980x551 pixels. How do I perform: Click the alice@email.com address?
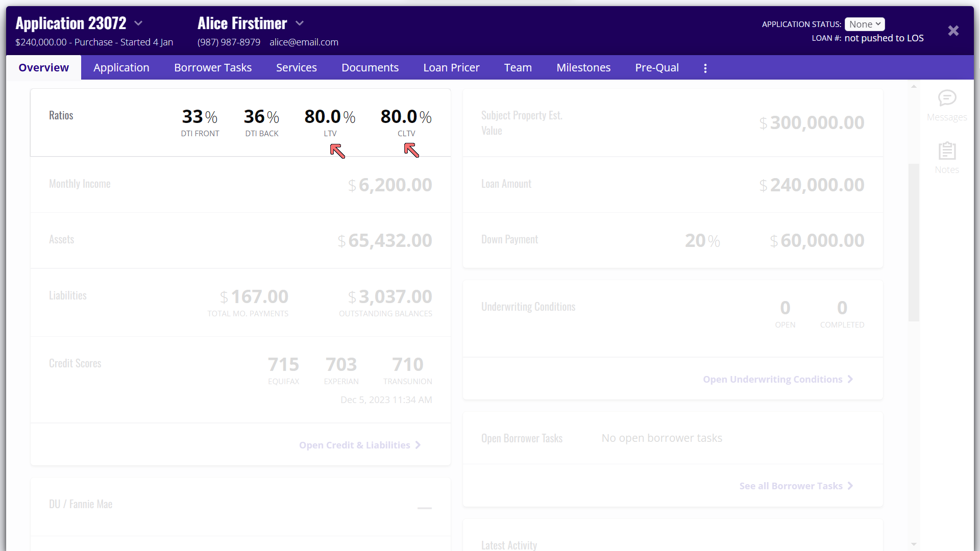[x=304, y=42]
